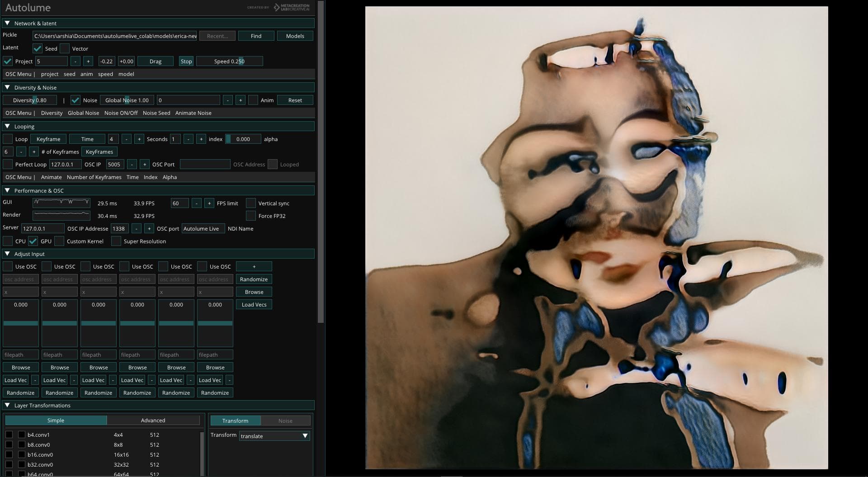Increase the number of keyframes
The height and width of the screenshot is (477, 868).
point(34,151)
